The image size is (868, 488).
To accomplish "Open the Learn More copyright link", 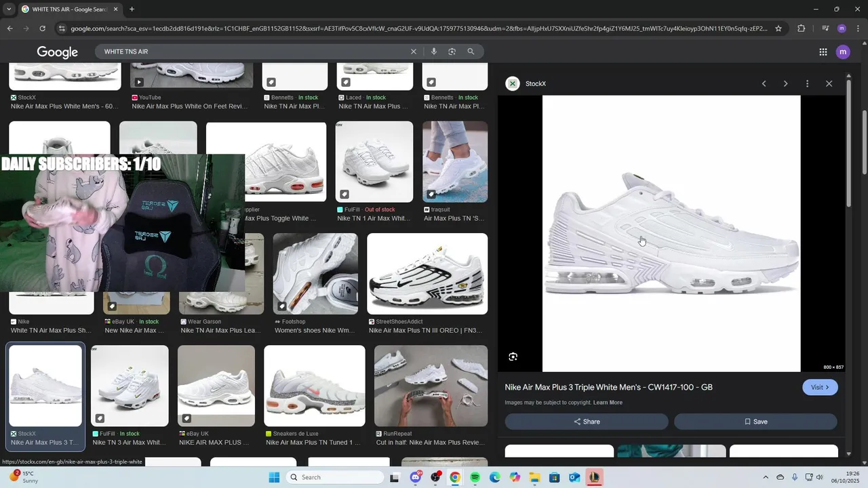I will tap(608, 403).
